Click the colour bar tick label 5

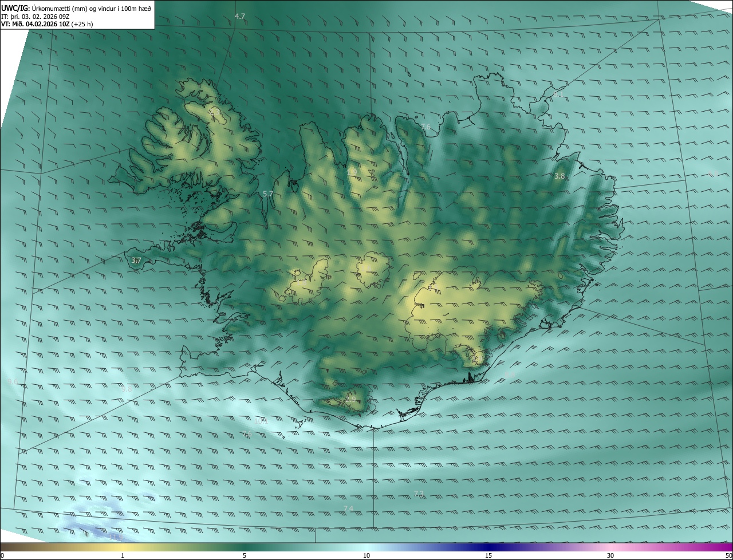(x=245, y=555)
